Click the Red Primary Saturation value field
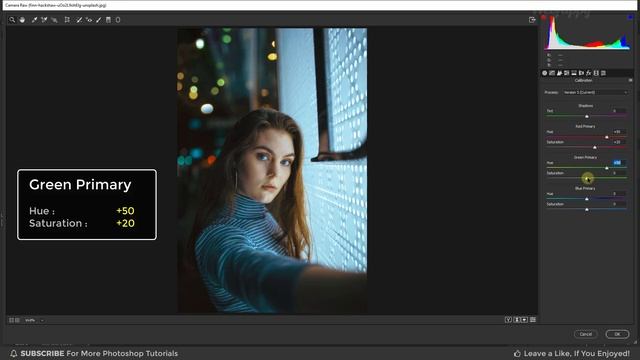The width and height of the screenshot is (640, 360). [x=618, y=142]
